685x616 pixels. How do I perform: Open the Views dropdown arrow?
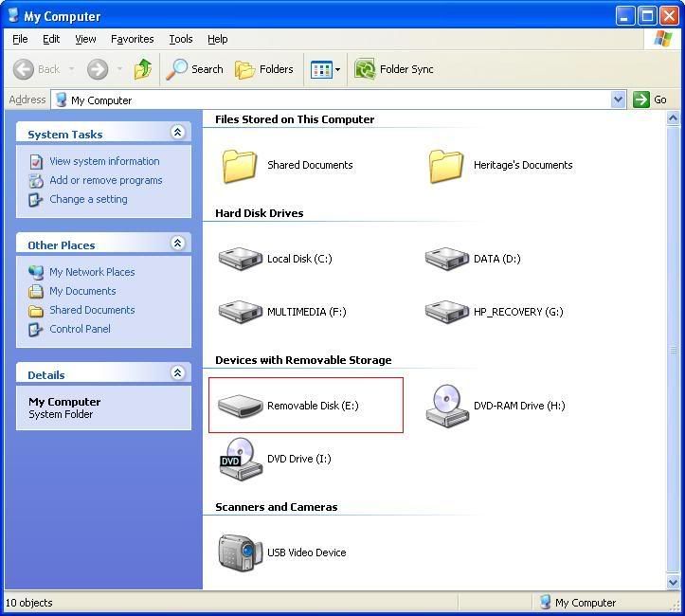[x=337, y=69]
